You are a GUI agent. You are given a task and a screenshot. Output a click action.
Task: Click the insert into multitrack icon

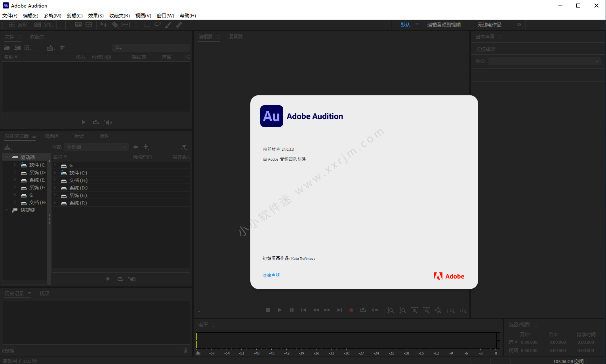coord(51,48)
